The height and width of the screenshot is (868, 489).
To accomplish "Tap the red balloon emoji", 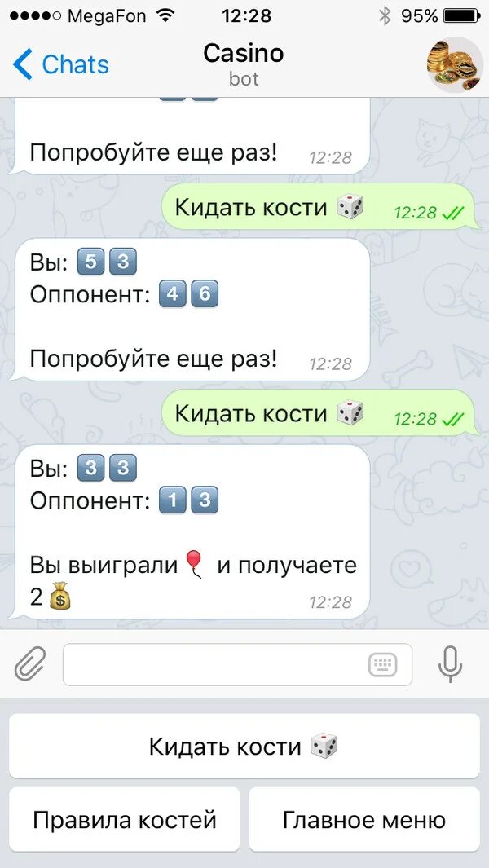I will tap(194, 565).
